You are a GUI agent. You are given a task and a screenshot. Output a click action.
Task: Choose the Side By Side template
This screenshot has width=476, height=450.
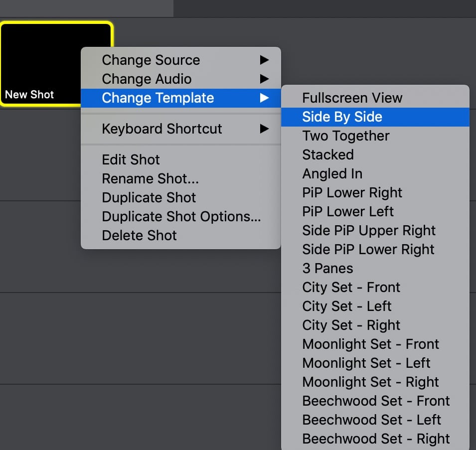click(342, 117)
